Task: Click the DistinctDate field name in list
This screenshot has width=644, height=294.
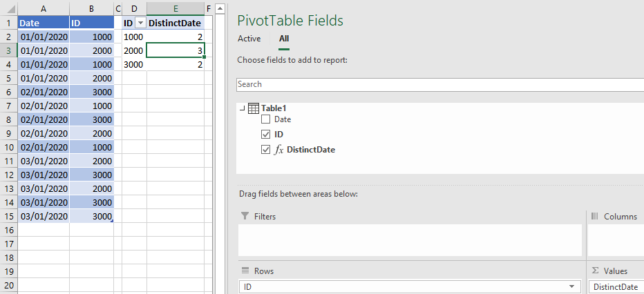Action: pyautogui.click(x=311, y=150)
